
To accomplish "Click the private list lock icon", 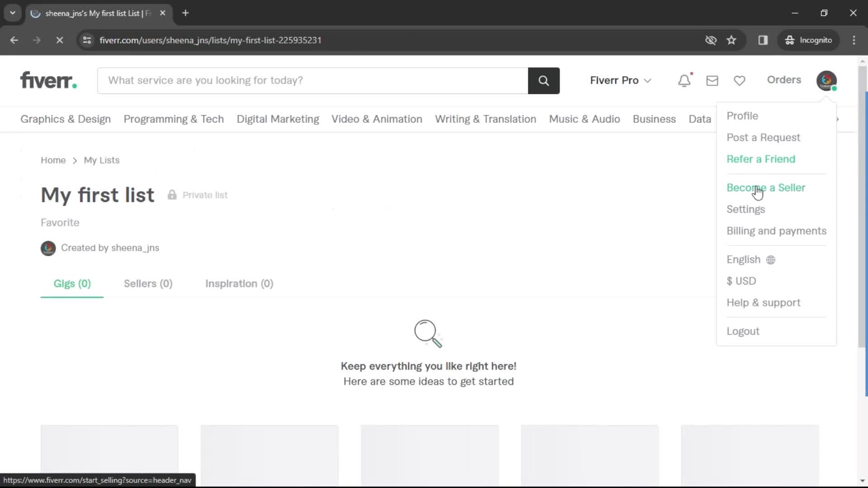I will coord(172,195).
